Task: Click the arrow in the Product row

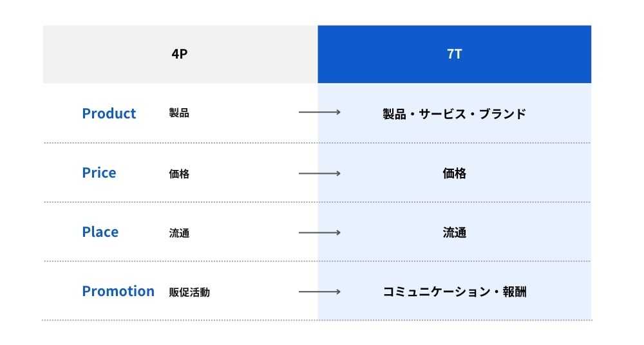Action: click(319, 113)
